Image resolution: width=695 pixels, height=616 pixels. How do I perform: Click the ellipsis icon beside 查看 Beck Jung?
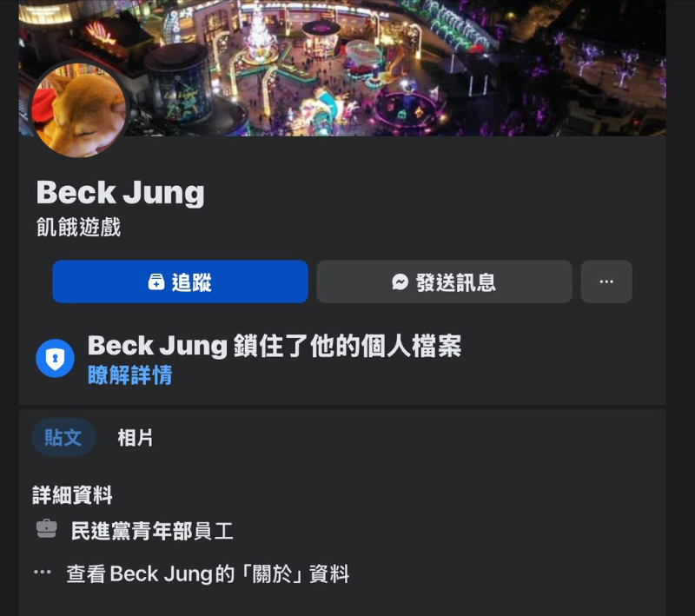coord(43,572)
